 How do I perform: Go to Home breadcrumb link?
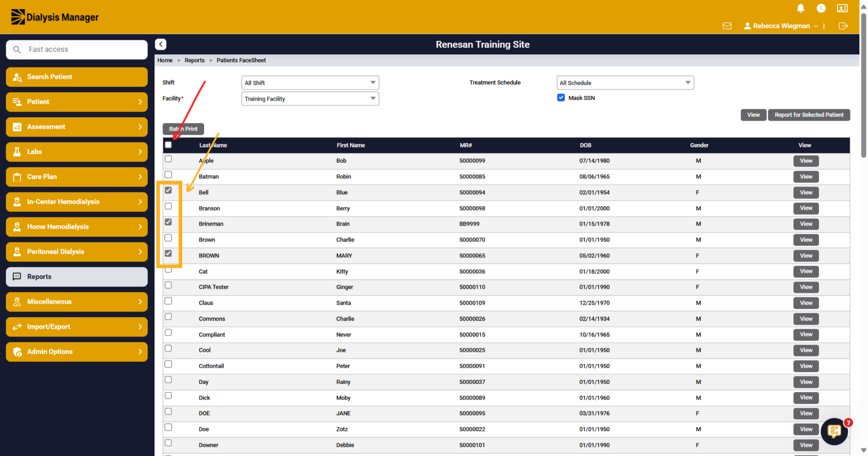[165, 60]
